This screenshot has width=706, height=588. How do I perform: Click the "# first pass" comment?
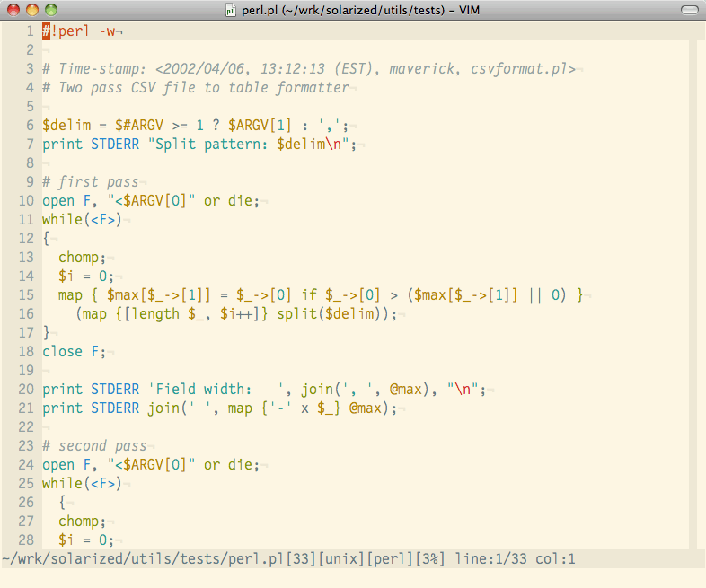(90, 182)
